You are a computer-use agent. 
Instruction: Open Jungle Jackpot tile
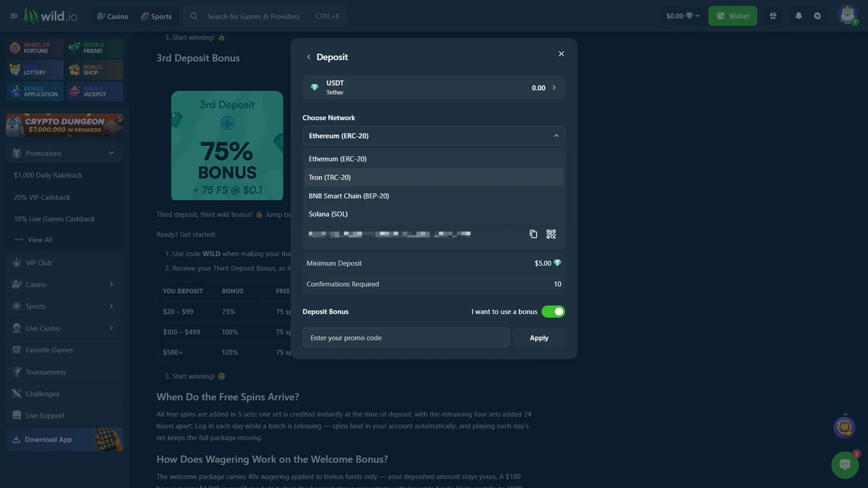[95, 91]
